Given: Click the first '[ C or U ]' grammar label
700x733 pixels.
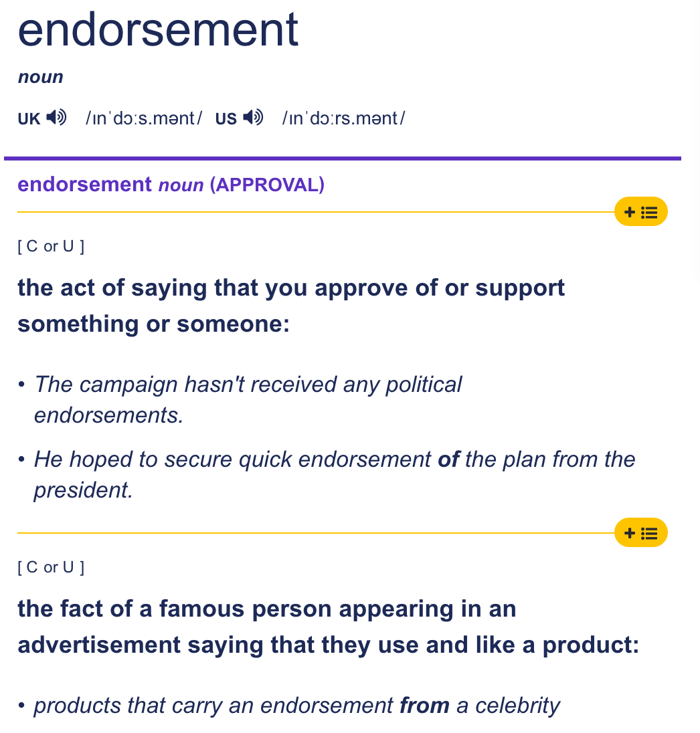Looking at the screenshot, I should pyautogui.click(x=51, y=246).
